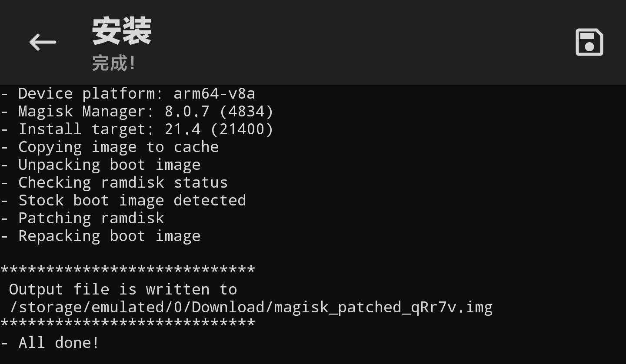Screen dimensions: 626x364
Task: Select the 'Unpacking boot image' log line
Action: click(109, 165)
